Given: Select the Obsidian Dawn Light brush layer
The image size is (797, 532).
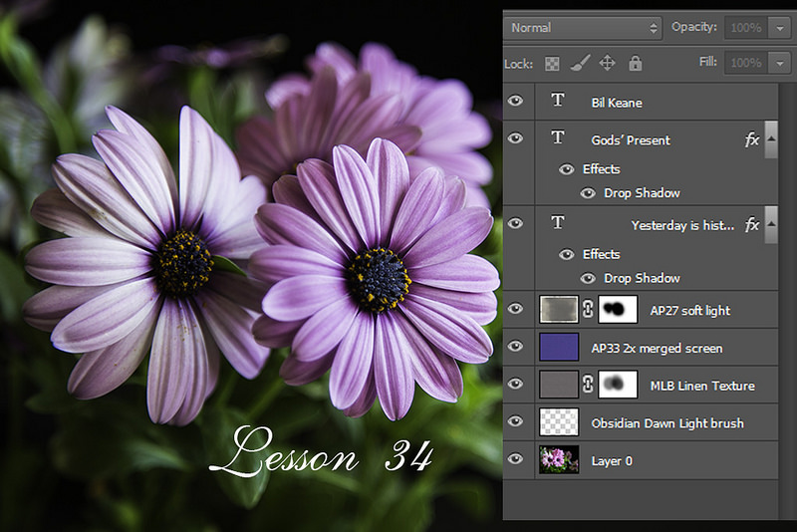Looking at the screenshot, I should click(666, 423).
